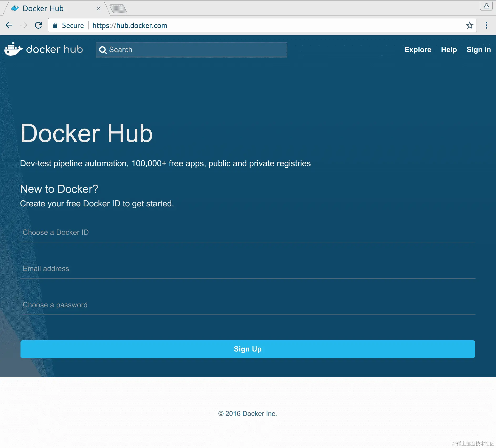This screenshot has height=448, width=496.
Task: Click the Choose a Docker ID field
Action: point(248,232)
